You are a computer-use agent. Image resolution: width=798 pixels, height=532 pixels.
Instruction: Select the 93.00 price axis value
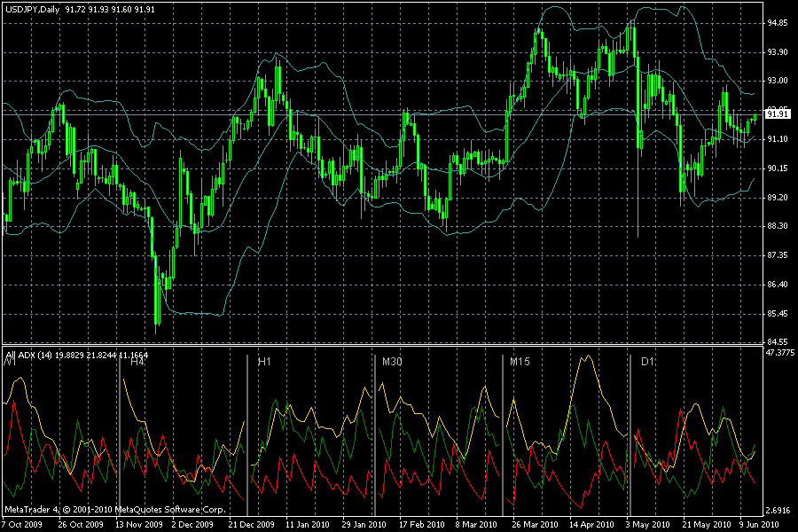pyautogui.click(x=777, y=81)
